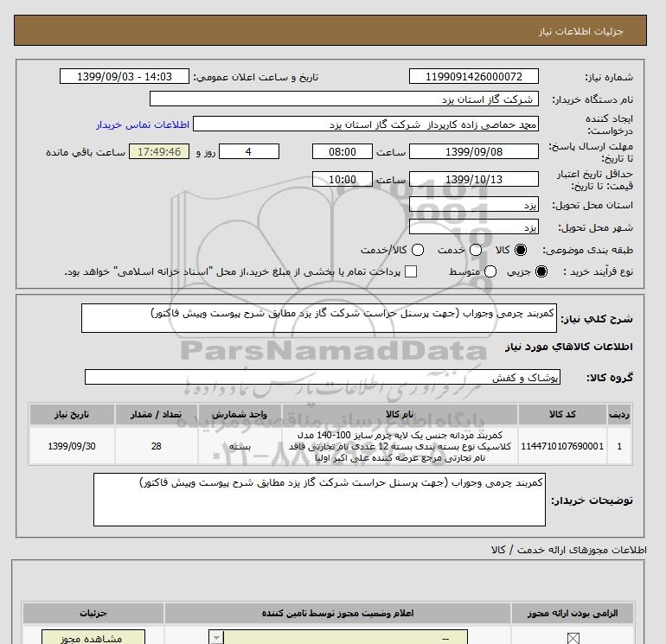Image resolution: width=666 pixels, height=644 pixels.
Task: Click the اعلام وضعیت مجوز توسط تامین کننده header
Action: pos(337,613)
